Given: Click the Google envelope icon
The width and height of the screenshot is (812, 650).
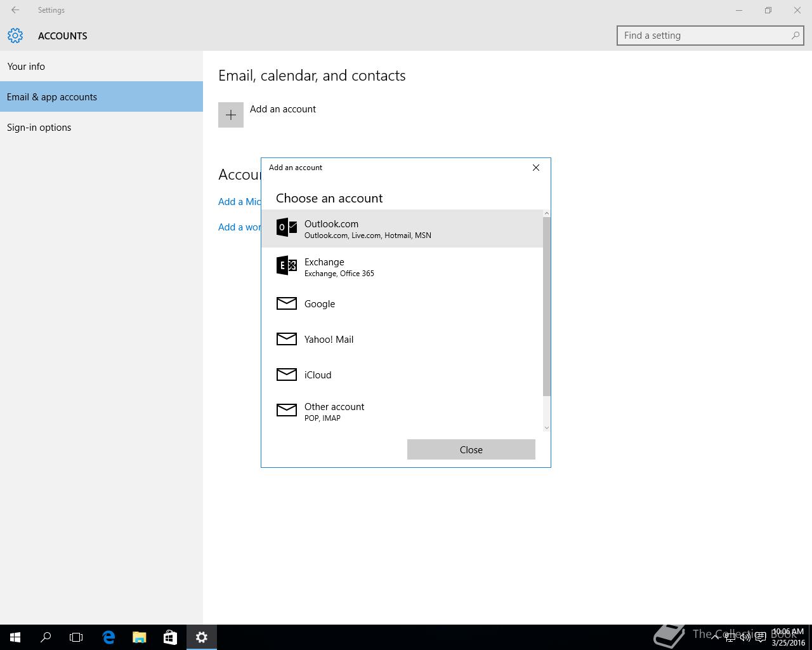Looking at the screenshot, I should coord(287,303).
